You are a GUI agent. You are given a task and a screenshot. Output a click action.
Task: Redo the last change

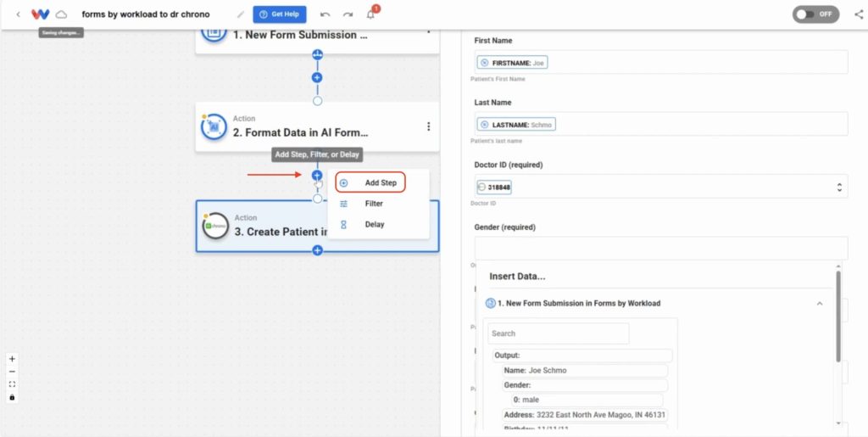(x=348, y=14)
